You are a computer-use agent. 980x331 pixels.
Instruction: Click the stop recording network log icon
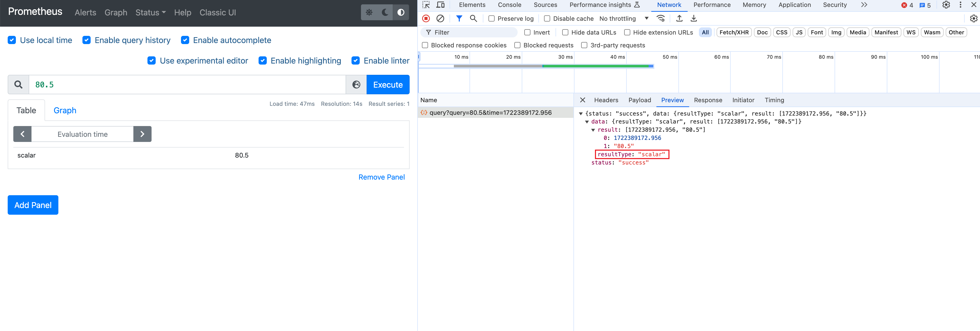pos(426,18)
